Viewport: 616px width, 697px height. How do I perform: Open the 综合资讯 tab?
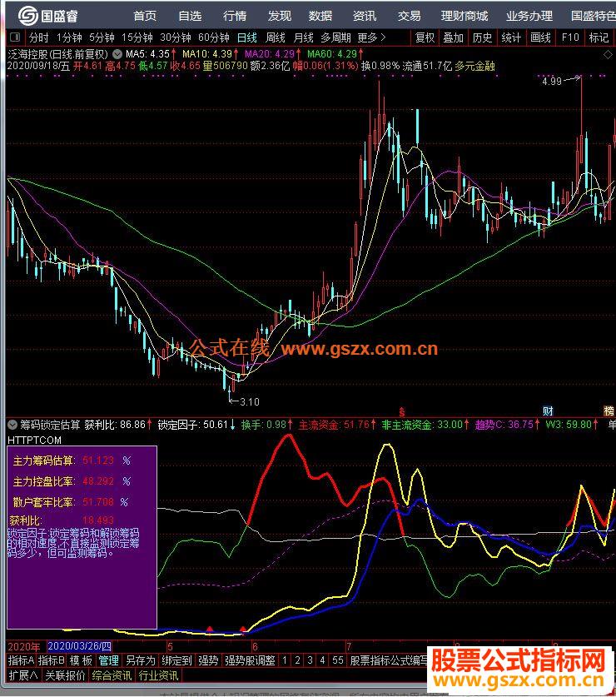click(112, 675)
